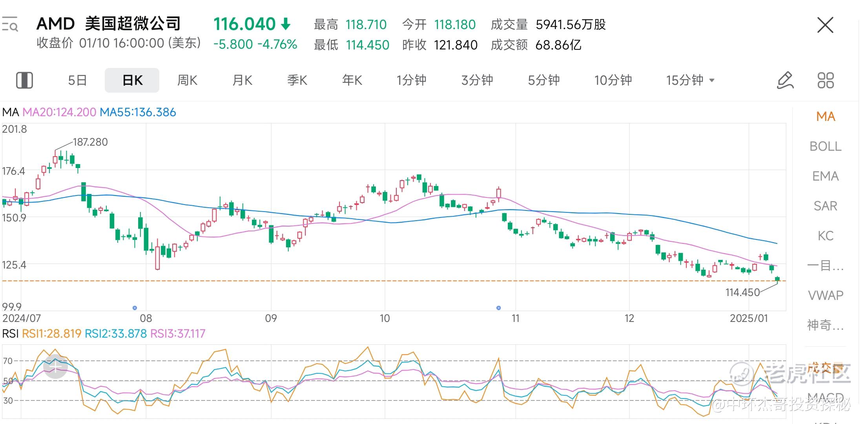
Task: Open the pencil drawing tool
Action: pos(785,80)
